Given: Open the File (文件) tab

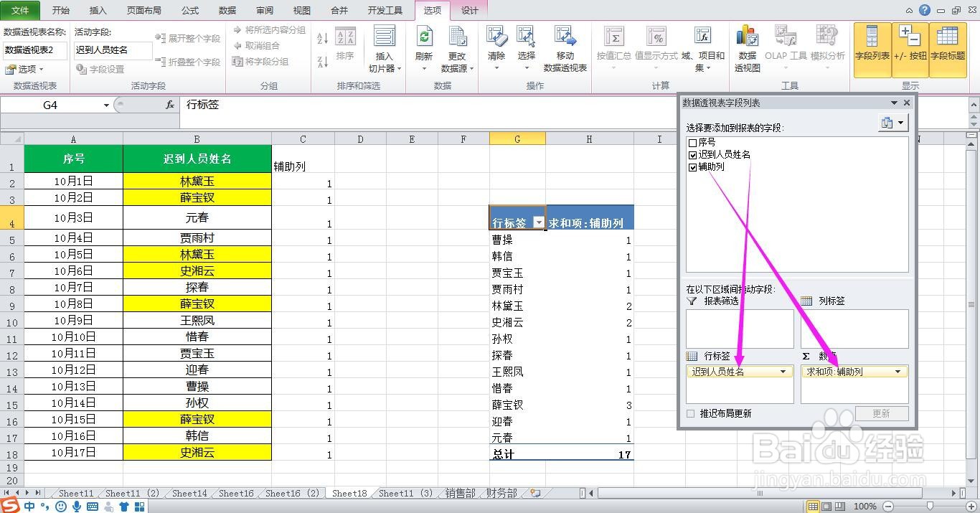Looking at the screenshot, I should (20, 10).
